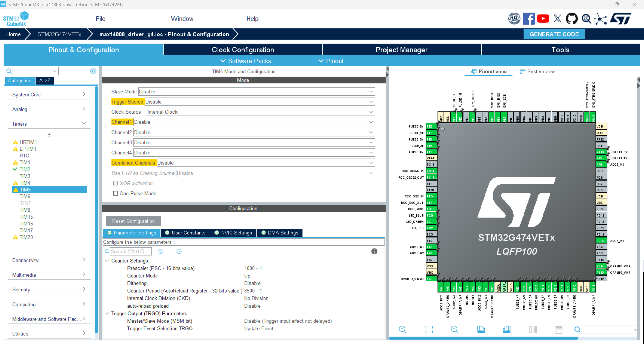Click the globe search icon in header
Image resolution: width=644 pixels, height=344 pixels.
pyautogui.click(x=586, y=19)
